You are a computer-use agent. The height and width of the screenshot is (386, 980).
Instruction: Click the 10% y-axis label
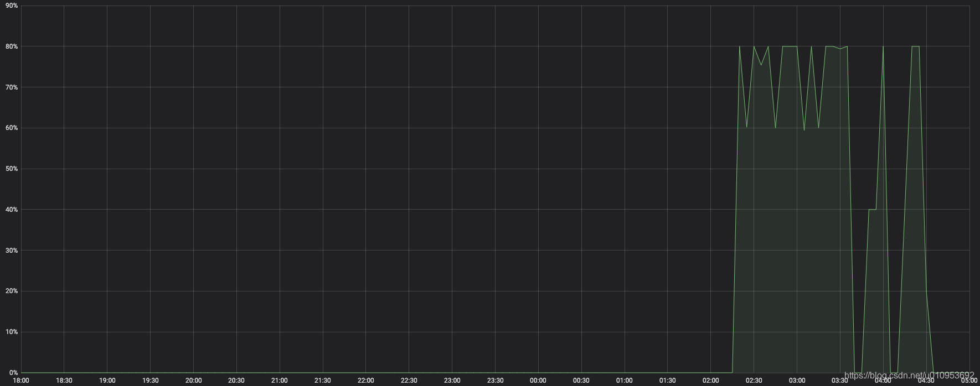(x=11, y=332)
